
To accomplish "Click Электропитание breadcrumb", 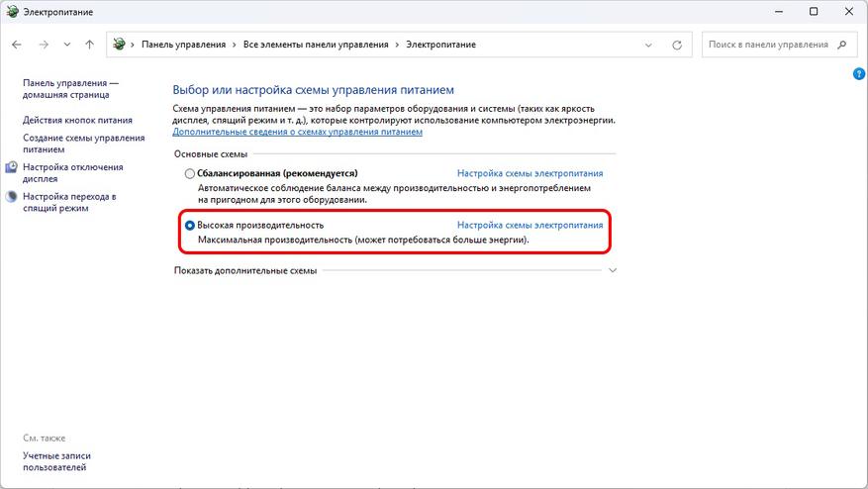I will click(x=441, y=45).
